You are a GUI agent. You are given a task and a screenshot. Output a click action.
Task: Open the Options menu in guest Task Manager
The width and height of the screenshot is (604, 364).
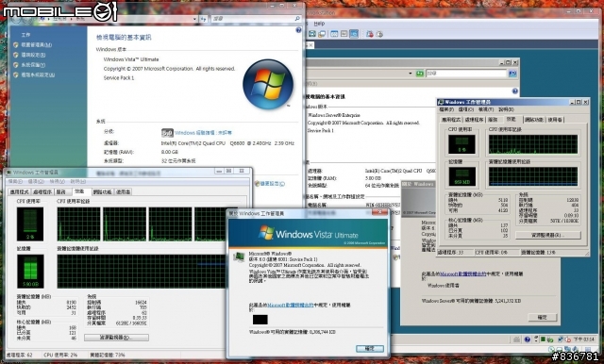click(x=466, y=109)
